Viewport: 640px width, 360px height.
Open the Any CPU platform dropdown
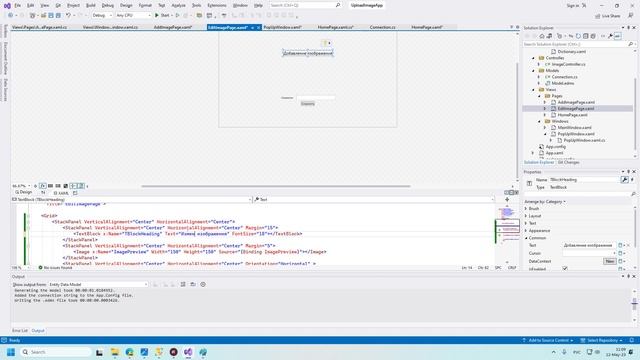pyautogui.click(x=133, y=16)
